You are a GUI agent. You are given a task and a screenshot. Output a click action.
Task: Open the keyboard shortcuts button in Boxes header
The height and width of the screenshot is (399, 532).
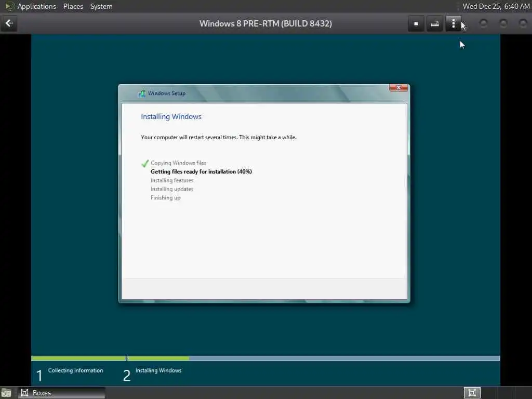click(x=435, y=24)
